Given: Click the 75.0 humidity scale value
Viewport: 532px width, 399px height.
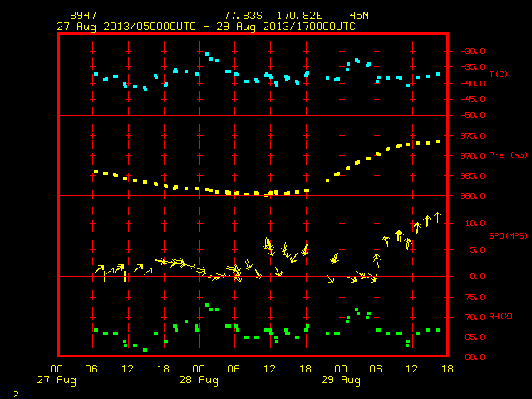Looking at the screenshot, I should (x=475, y=298).
